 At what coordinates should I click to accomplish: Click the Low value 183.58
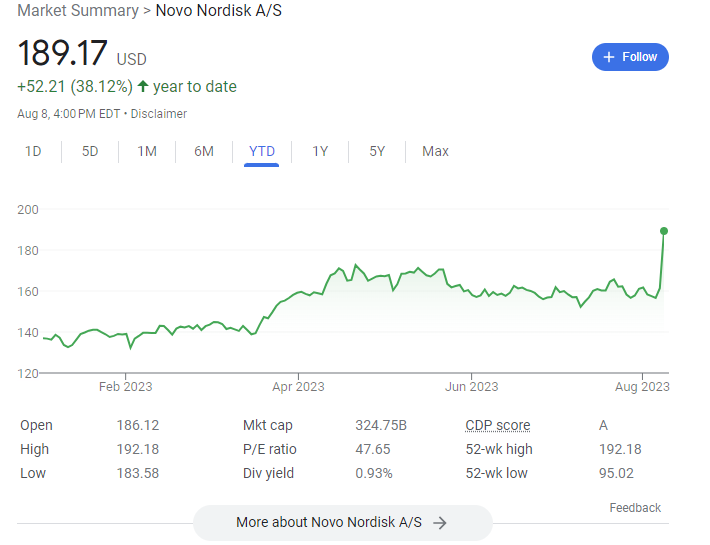pyautogui.click(x=138, y=473)
